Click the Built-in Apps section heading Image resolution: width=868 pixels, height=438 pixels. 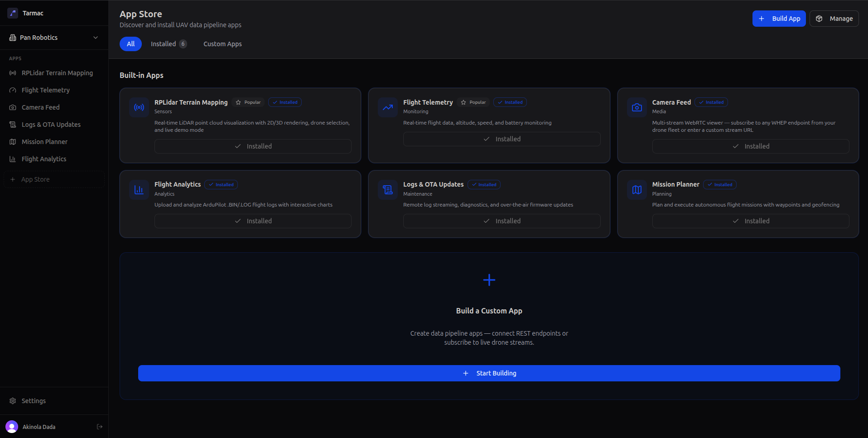[141, 75]
